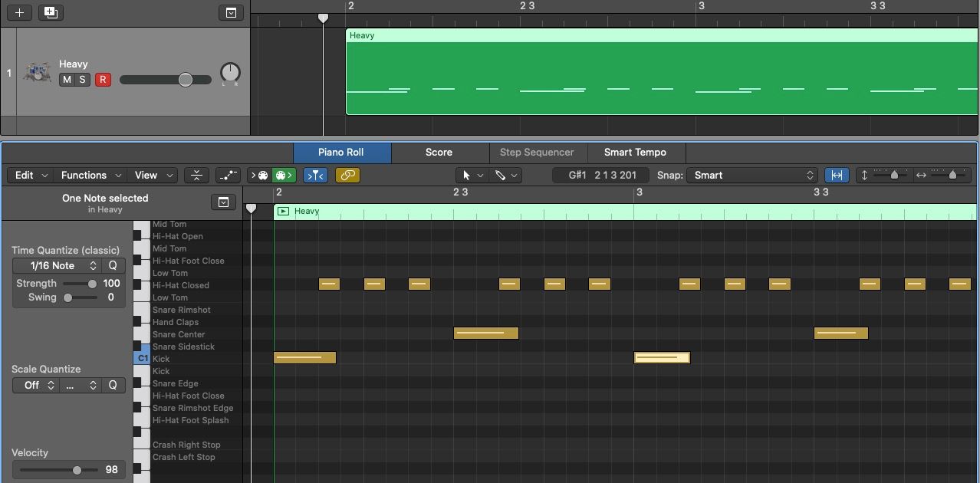Click the drum kit icon on Heavy track
This screenshot has width=980, height=483.
click(x=37, y=74)
